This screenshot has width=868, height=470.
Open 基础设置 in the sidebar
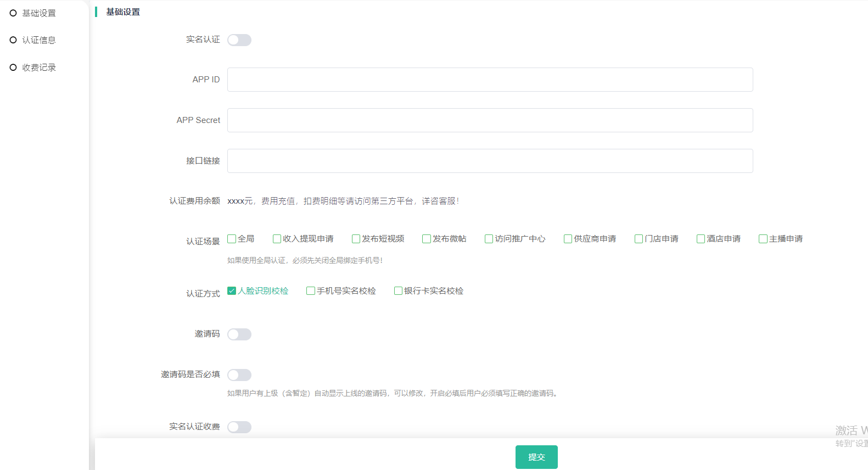38,13
